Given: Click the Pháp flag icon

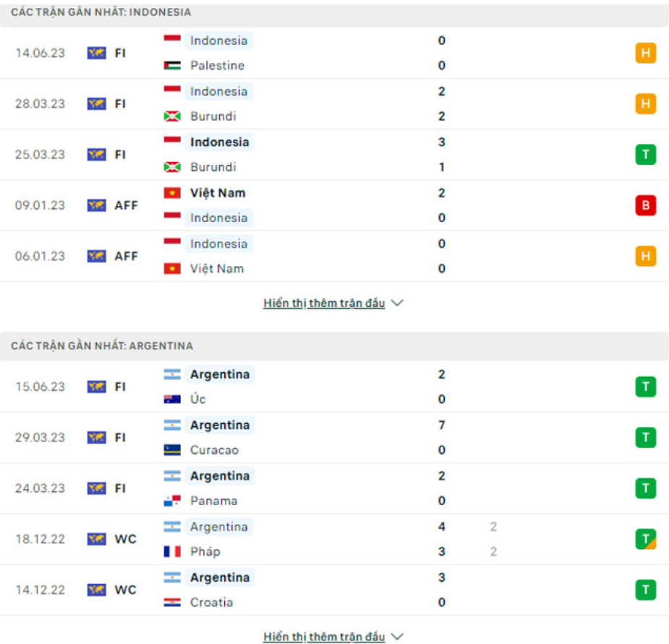Looking at the screenshot, I should coord(174,551).
